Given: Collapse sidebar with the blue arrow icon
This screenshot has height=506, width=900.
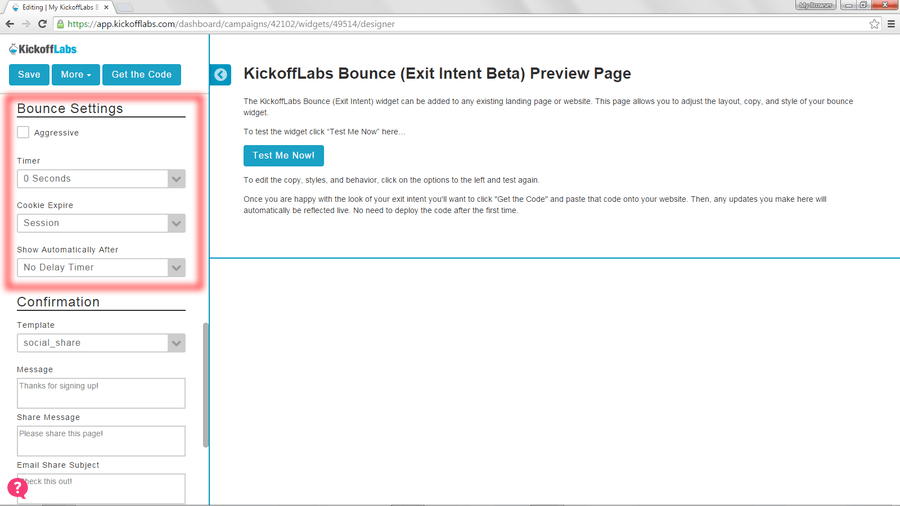Looking at the screenshot, I should tap(220, 74).
